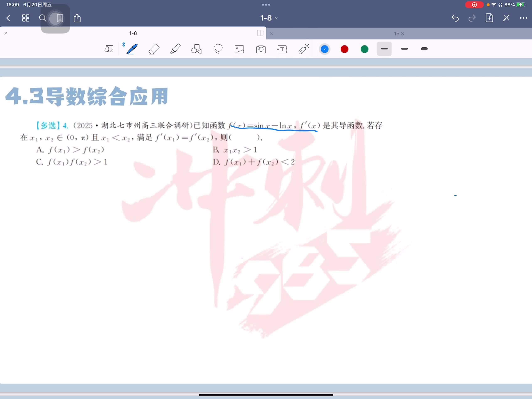Open the Shapes tool
This screenshot has width=532, height=399.
pos(196,49)
